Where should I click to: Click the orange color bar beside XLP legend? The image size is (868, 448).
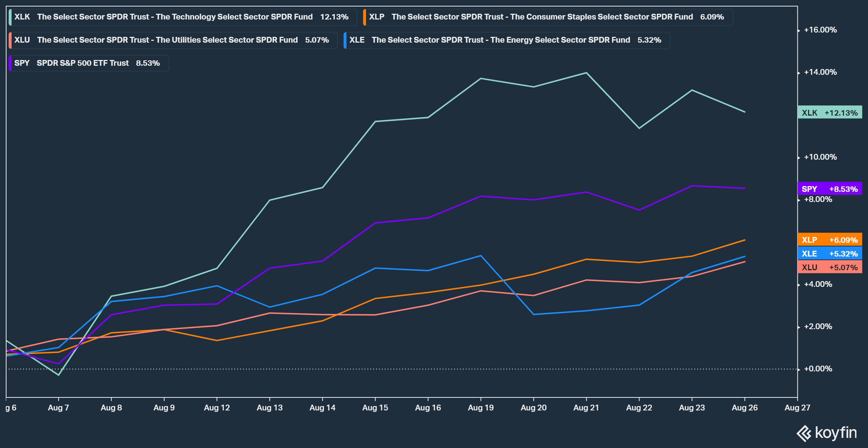coord(365,17)
